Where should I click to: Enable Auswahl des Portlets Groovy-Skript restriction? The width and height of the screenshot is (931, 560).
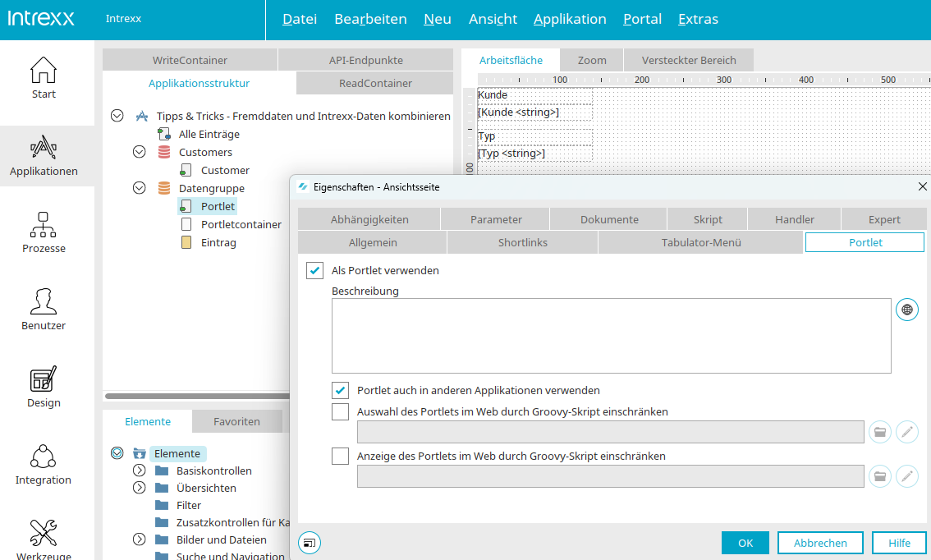[x=340, y=411]
